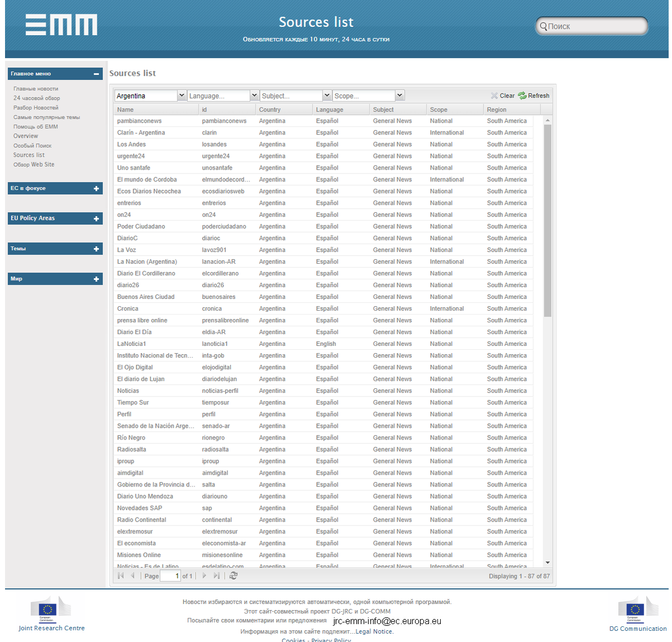672x642 pixels.
Task: Go to first page arrow icon
Action: pos(120,575)
